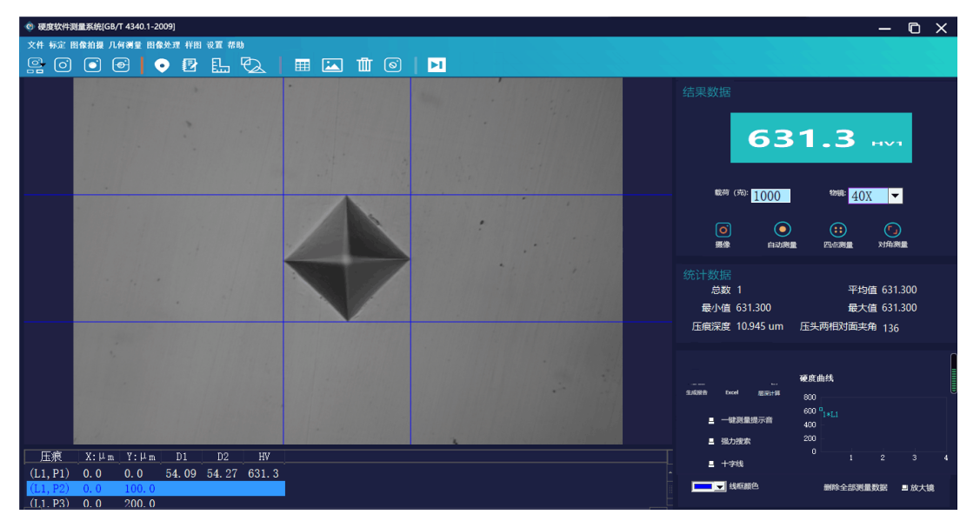Click the location pin marker toolbar icon

point(162,65)
